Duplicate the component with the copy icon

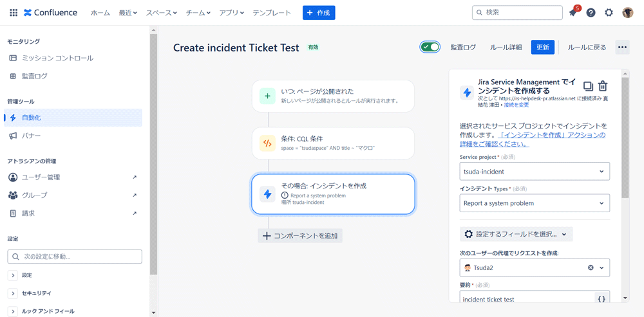coord(588,86)
